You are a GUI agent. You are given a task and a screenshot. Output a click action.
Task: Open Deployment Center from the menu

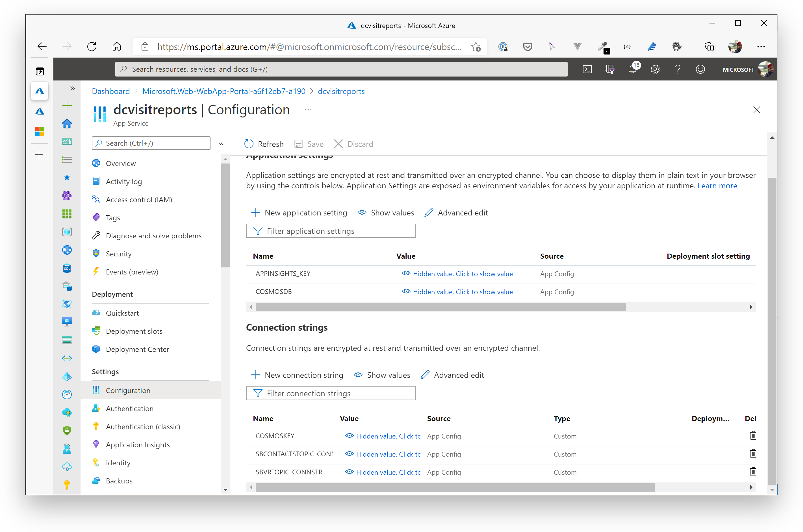[137, 349]
